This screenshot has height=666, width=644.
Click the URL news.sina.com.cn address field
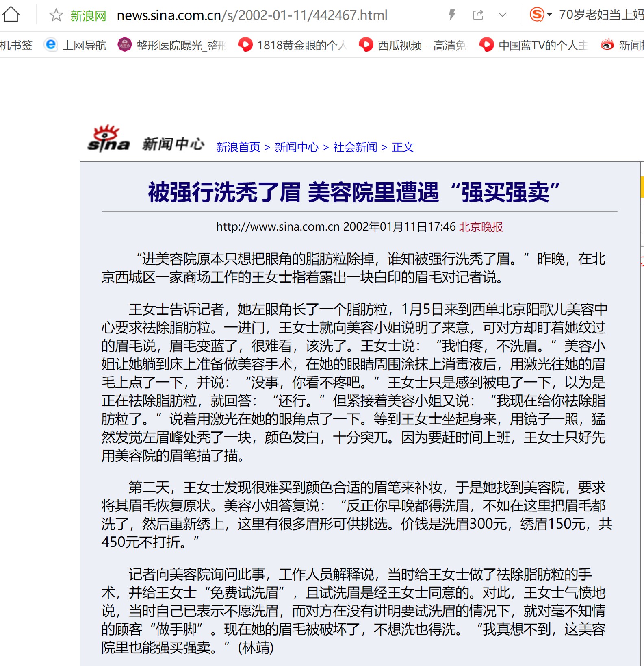coord(252,15)
